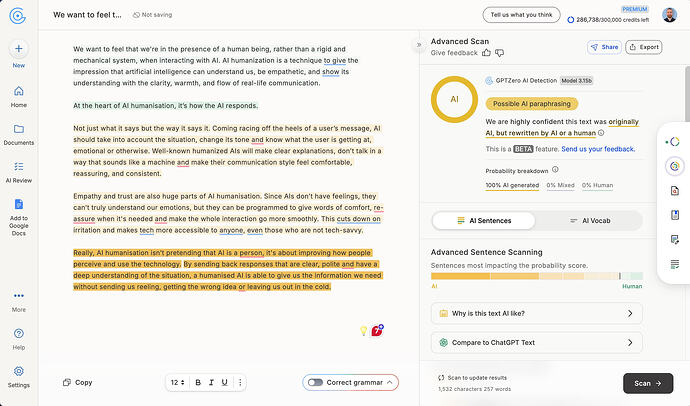Select the AI Sentences tab
Image resolution: width=690 pixels, height=406 pixels.
point(484,221)
